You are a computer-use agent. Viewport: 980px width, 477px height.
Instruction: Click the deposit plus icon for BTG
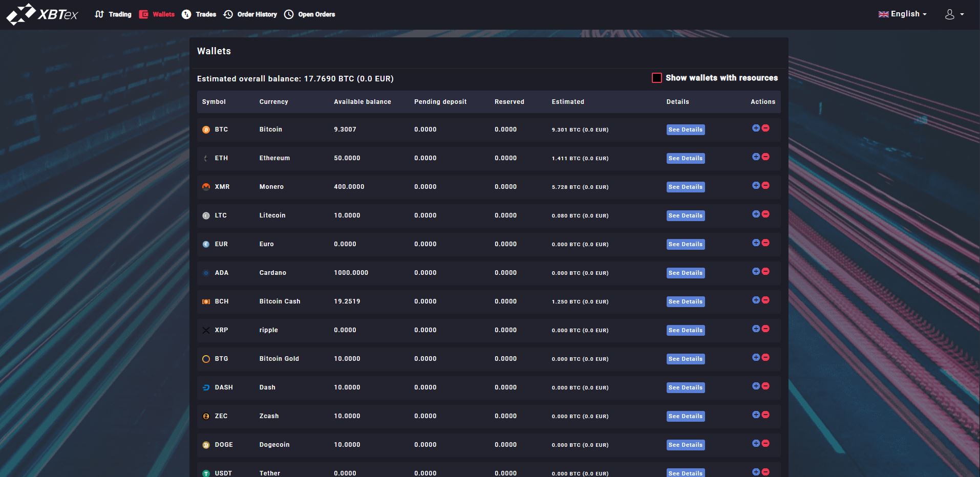[756, 357]
